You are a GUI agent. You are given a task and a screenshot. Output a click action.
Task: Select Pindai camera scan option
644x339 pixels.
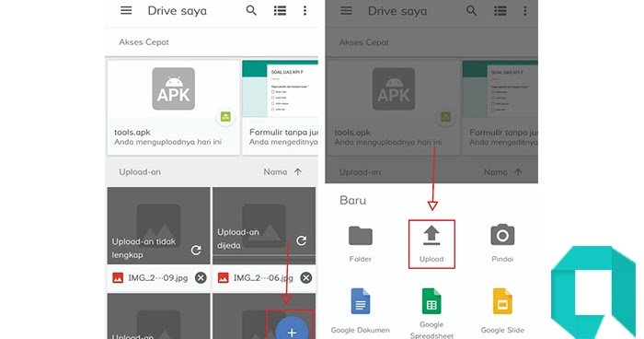(502, 243)
